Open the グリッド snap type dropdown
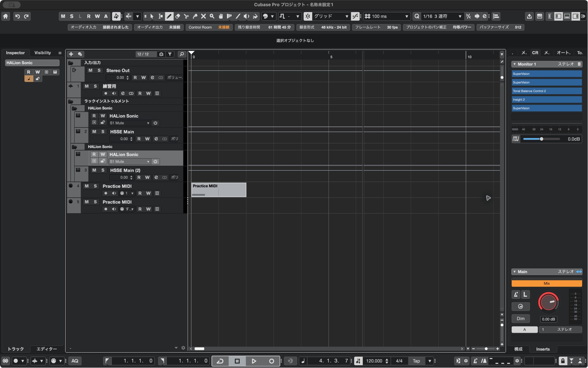This screenshot has width=588, height=368. coord(331,16)
